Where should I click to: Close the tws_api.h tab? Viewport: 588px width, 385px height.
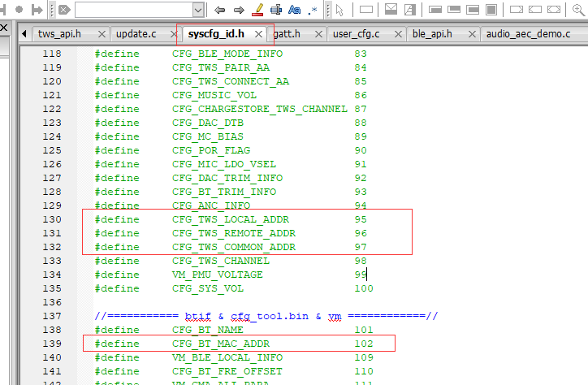click(102, 34)
